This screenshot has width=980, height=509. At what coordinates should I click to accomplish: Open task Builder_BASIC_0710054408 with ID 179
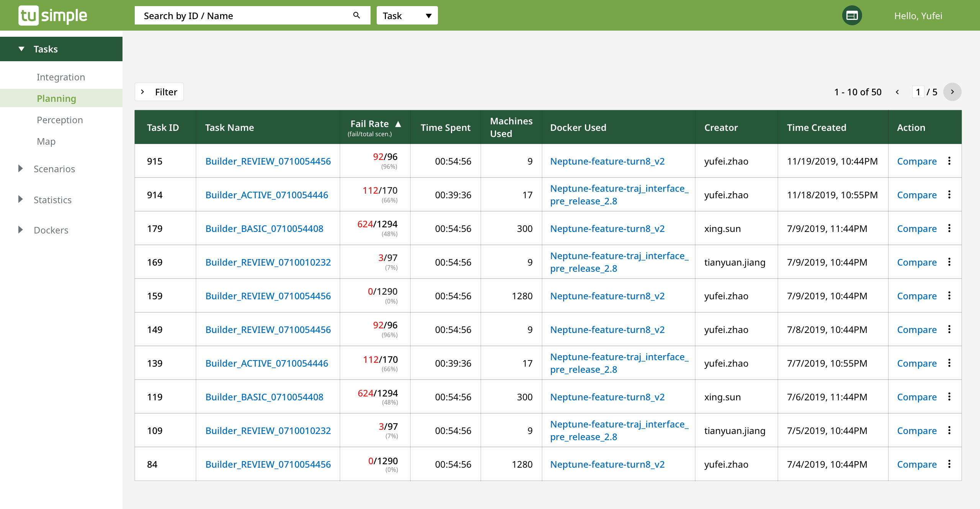(264, 228)
